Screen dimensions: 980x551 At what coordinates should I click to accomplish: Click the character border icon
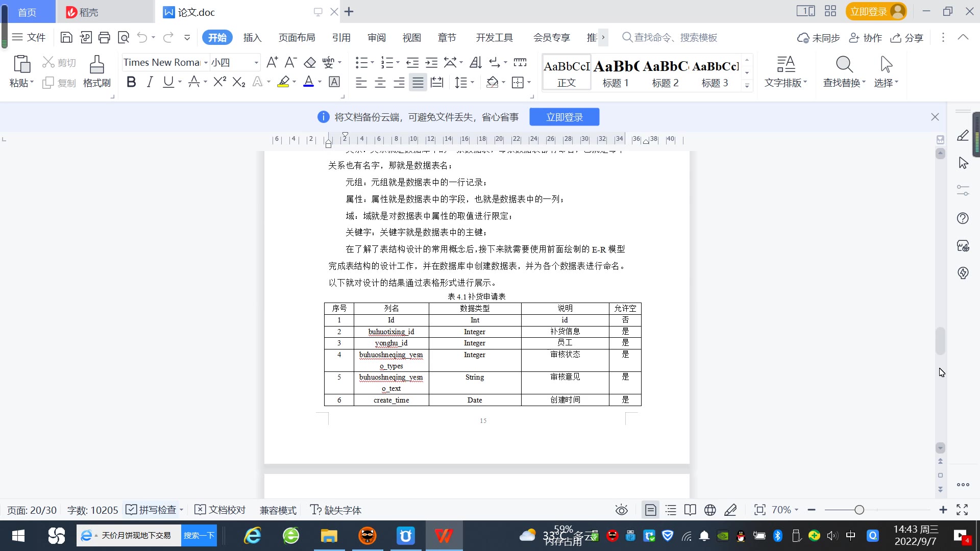(x=334, y=82)
